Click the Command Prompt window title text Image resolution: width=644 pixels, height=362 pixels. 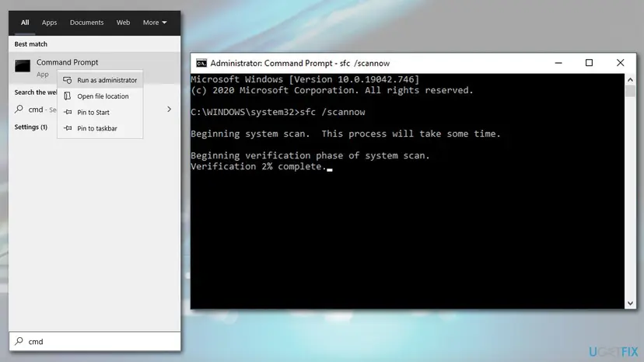[299, 63]
